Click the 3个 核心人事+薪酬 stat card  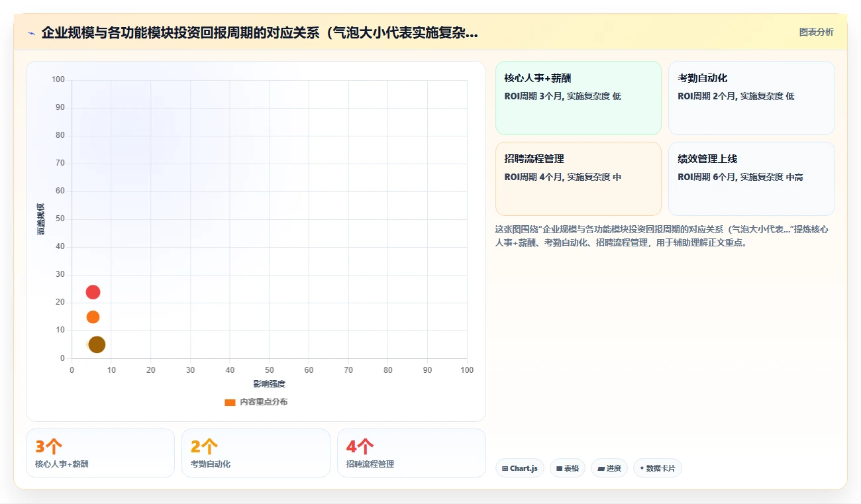100,453
